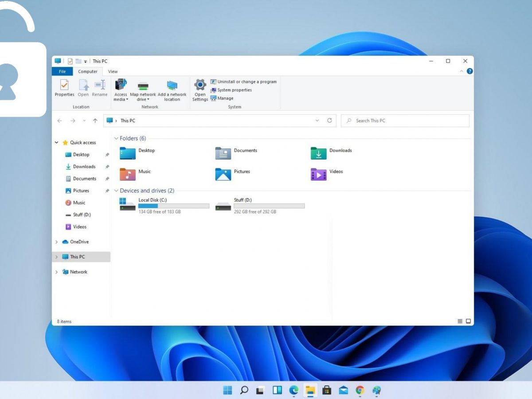532x399 pixels.
Task: Open Downloads in Quick access sidebar
Action: 81,167
